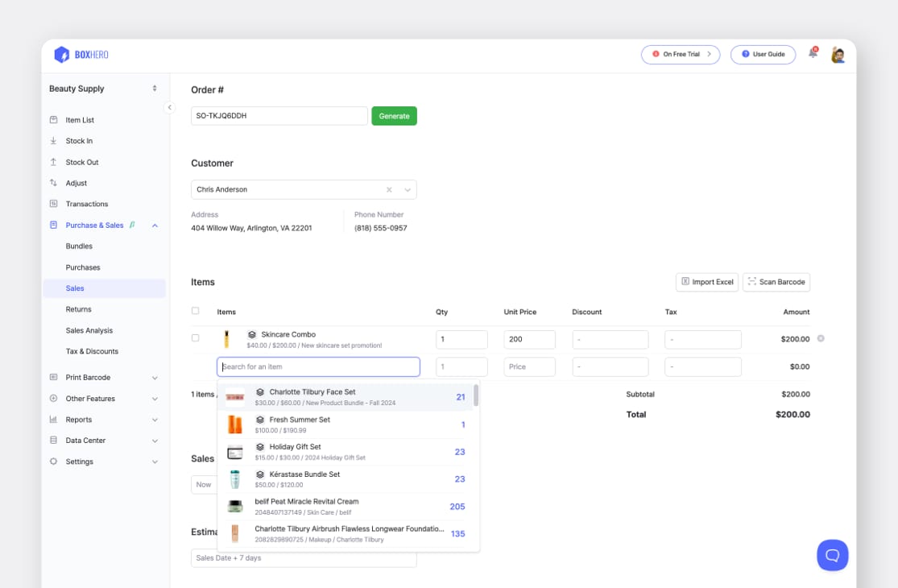Click the Print Barcode icon

point(52,377)
